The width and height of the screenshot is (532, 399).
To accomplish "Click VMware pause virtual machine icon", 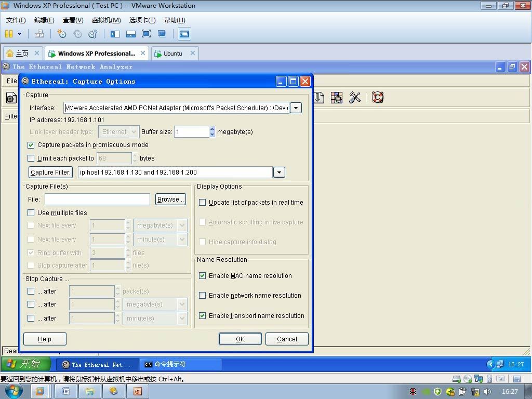I will pos(9,34).
